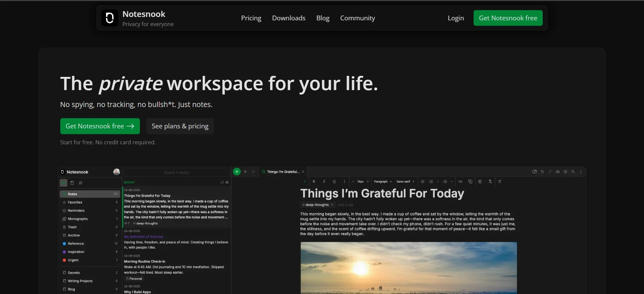Click the bullet list icon
The height and width of the screenshot is (294, 644).
445,182
